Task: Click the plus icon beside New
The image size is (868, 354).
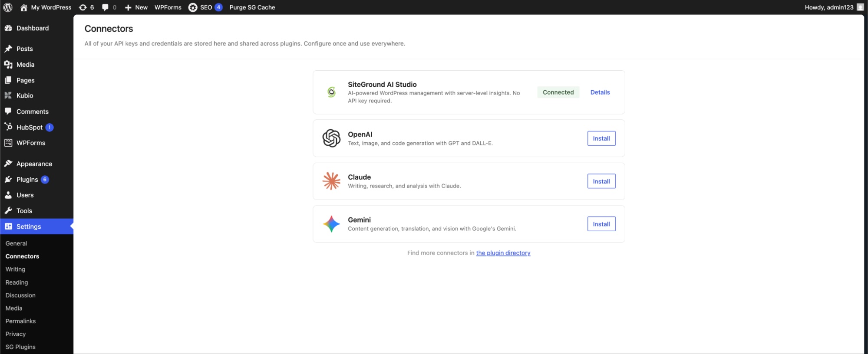Action: point(128,7)
